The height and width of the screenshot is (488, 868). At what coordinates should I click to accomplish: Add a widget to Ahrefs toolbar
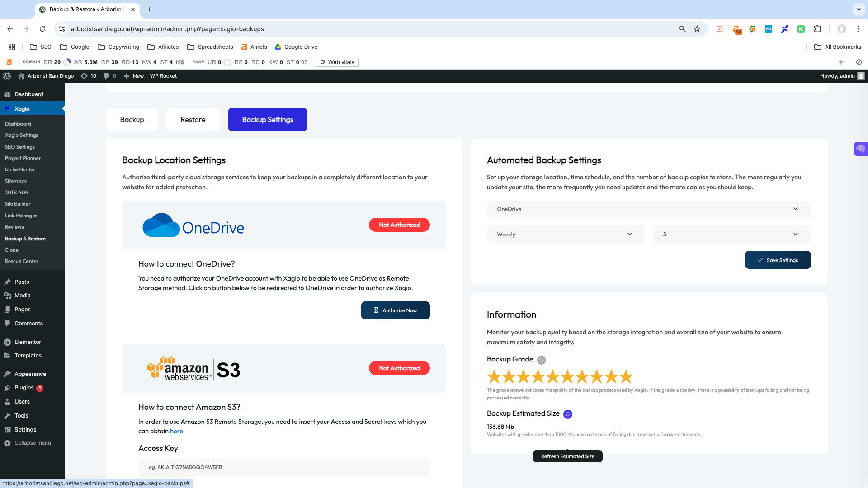click(x=841, y=62)
